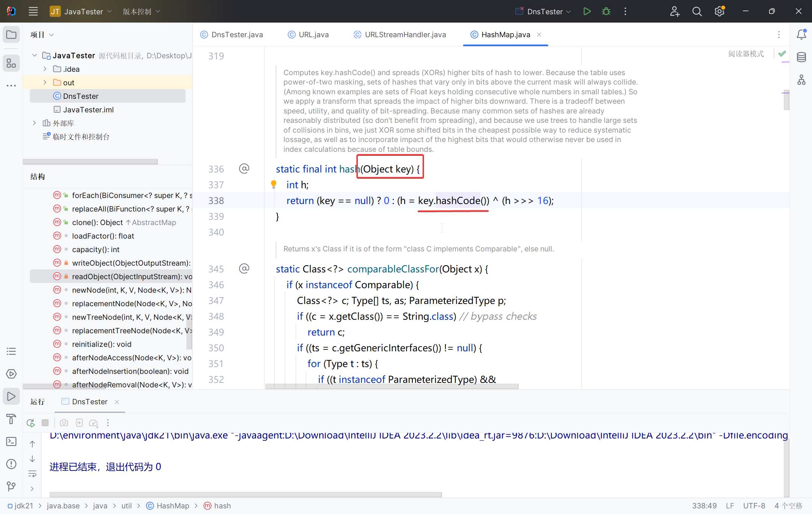Open the Notifications bell panel
The height and width of the screenshot is (514, 812).
click(801, 35)
